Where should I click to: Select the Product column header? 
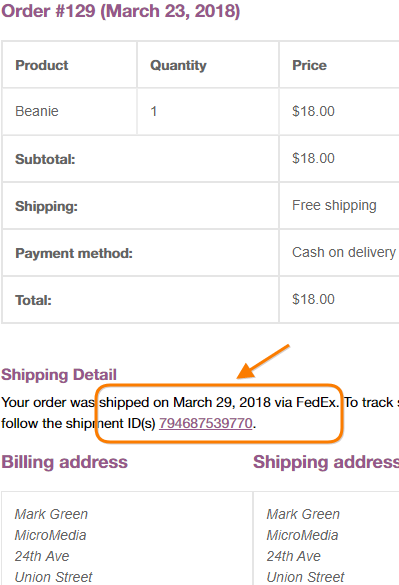tap(41, 65)
